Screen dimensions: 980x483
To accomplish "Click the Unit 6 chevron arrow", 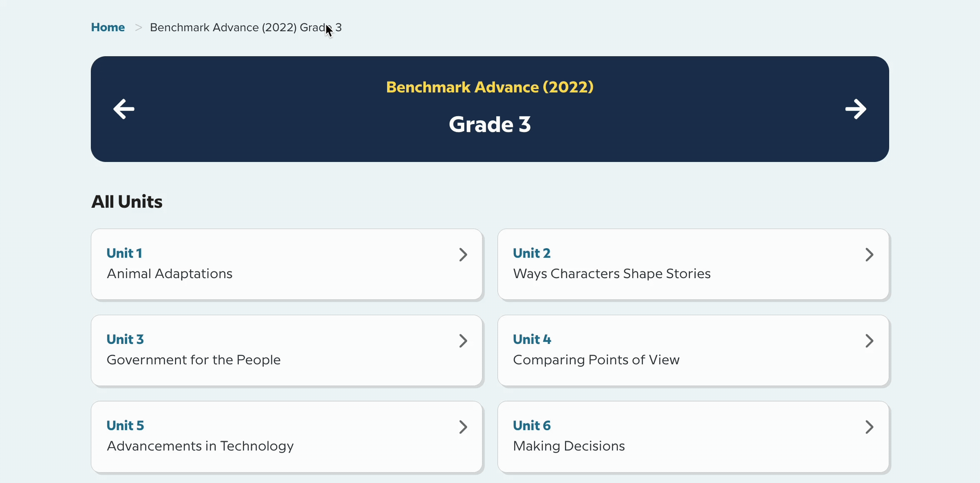I will [x=869, y=427].
